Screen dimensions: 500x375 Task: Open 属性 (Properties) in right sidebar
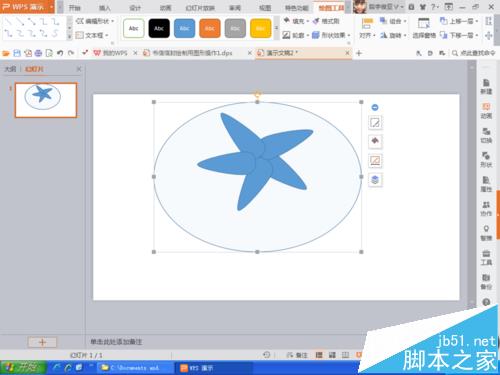(486, 184)
